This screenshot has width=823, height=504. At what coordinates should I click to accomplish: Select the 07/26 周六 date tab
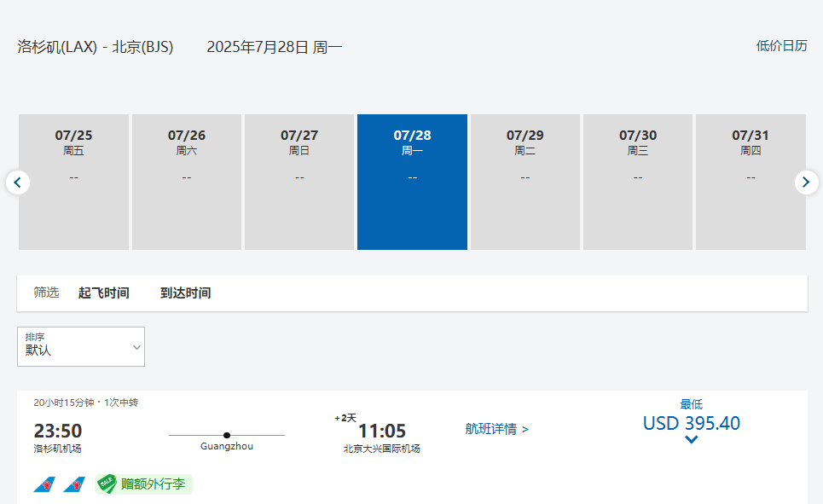pyautogui.click(x=187, y=182)
